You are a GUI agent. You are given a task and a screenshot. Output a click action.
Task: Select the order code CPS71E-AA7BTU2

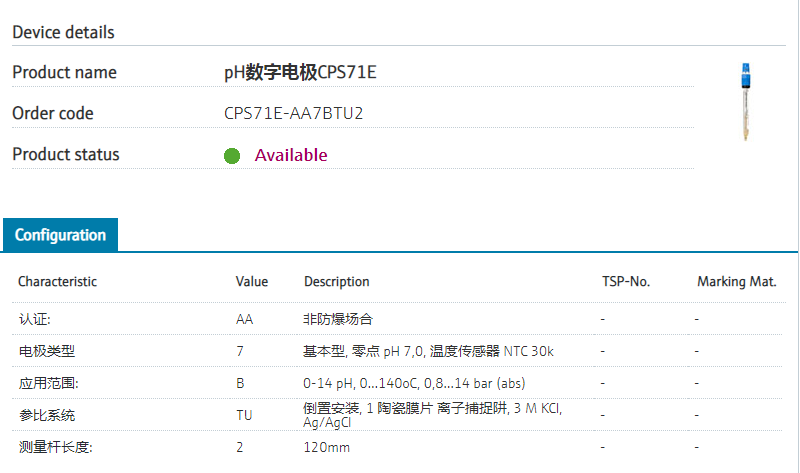coord(294,113)
